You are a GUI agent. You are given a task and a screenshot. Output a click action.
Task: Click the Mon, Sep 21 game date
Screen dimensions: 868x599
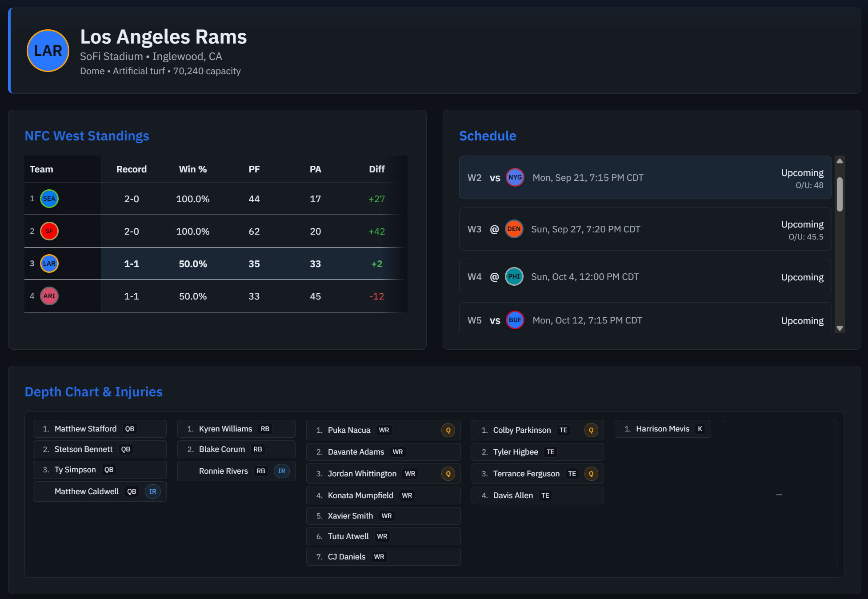pyautogui.click(x=588, y=178)
